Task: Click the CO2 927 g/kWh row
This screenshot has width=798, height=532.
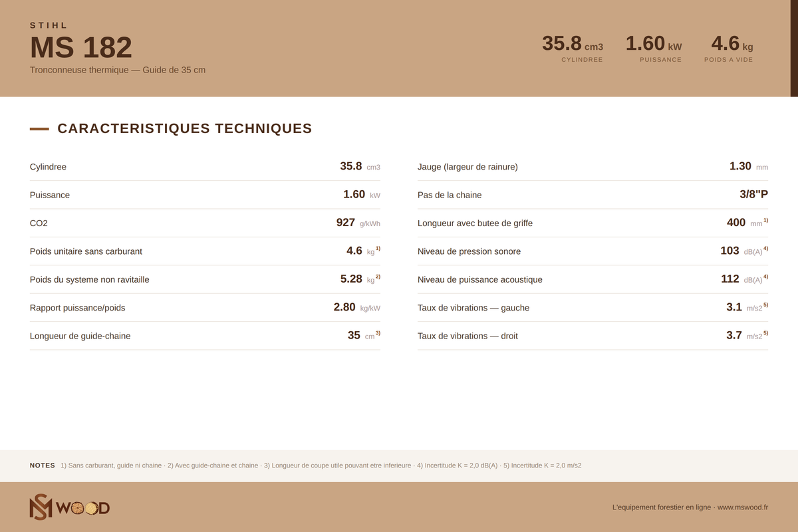Action: pos(205,223)
